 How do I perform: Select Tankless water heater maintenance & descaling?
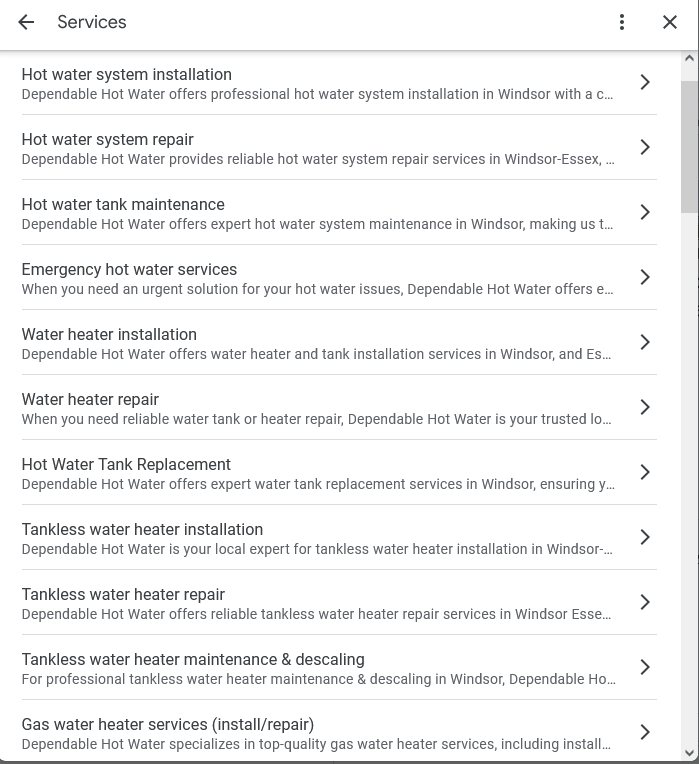pyautogui.click(x=339, y=667)
